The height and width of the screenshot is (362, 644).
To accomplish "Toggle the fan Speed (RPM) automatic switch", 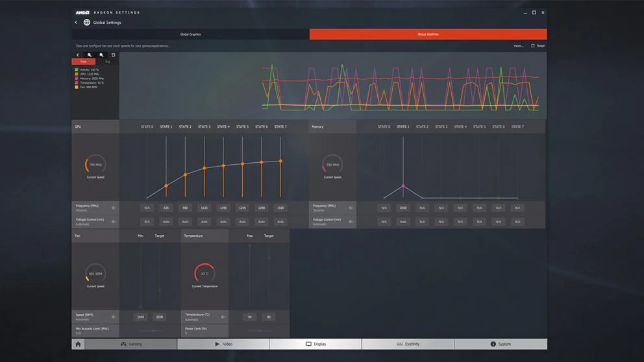I will tap(113, 317).
